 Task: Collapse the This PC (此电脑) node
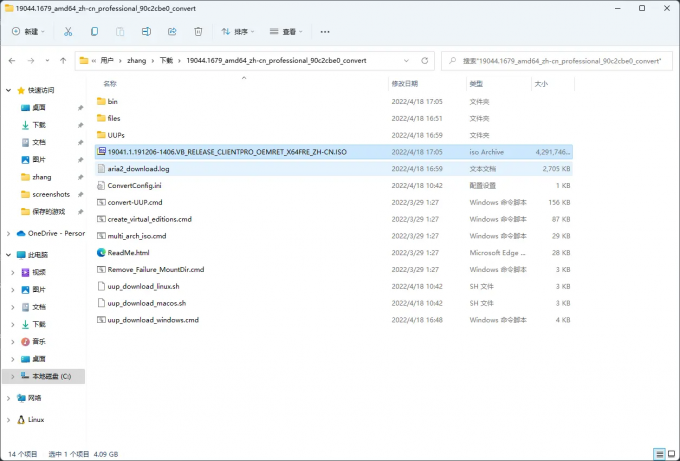tap(8, 255)
